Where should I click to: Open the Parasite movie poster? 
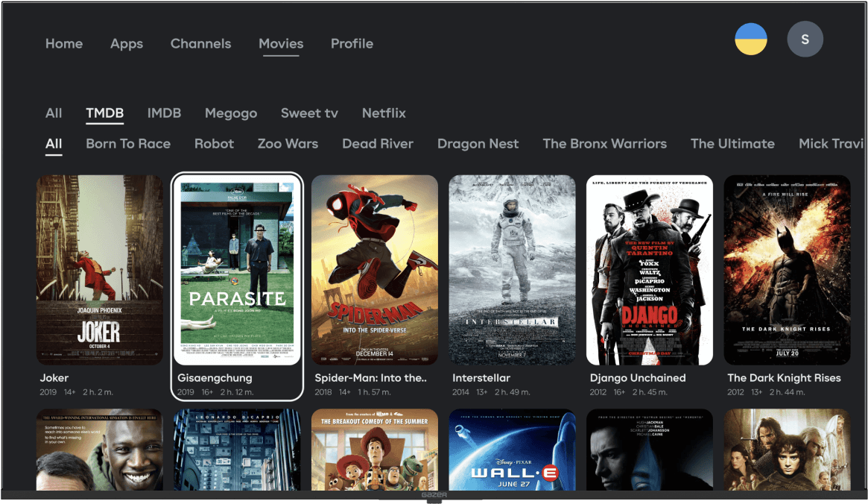point(237,270)
